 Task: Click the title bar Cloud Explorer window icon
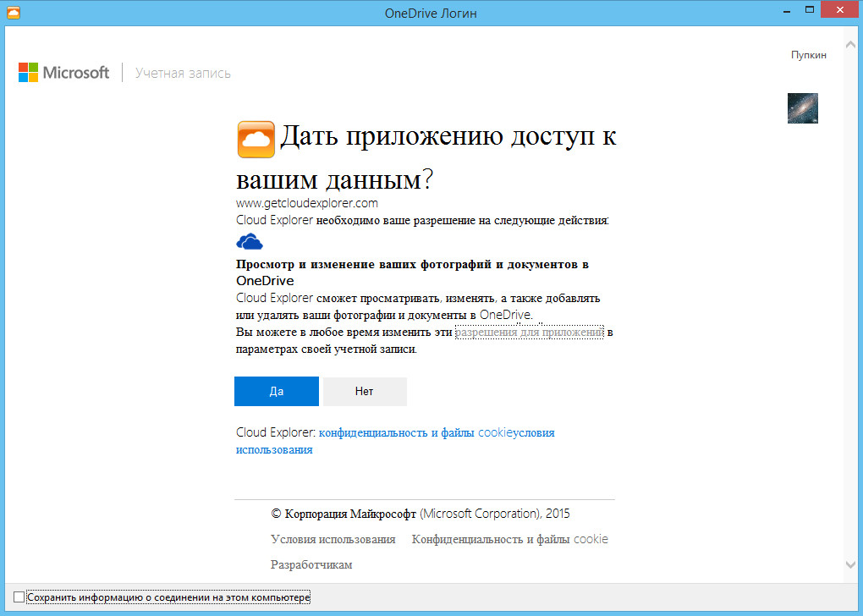pyautogui.click(x=13, y=12)
